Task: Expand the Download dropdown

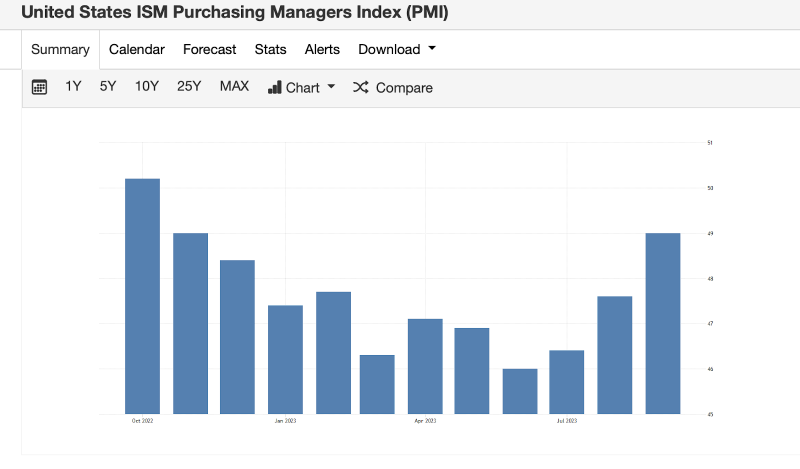Action: coord(397,49)
